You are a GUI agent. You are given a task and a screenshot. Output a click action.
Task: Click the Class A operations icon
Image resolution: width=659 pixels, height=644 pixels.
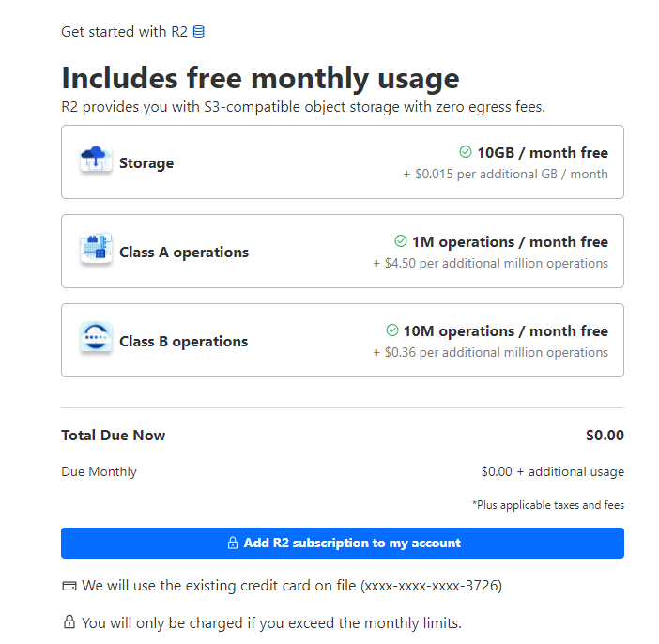pos(96,250)
